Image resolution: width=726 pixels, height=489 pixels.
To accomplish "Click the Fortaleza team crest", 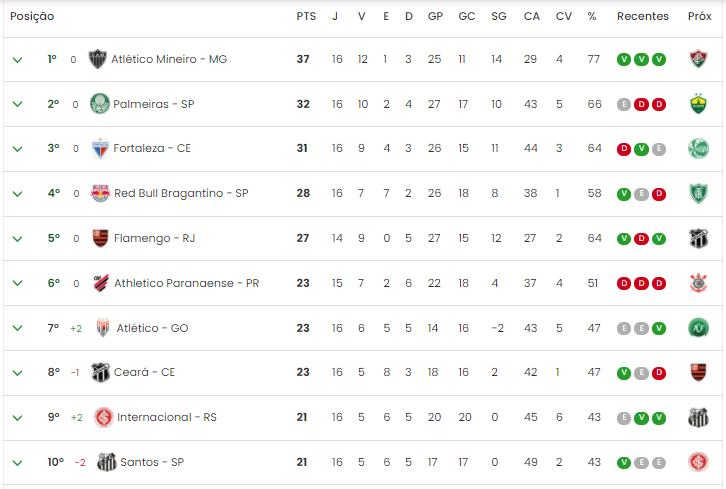I will (100, 148).
